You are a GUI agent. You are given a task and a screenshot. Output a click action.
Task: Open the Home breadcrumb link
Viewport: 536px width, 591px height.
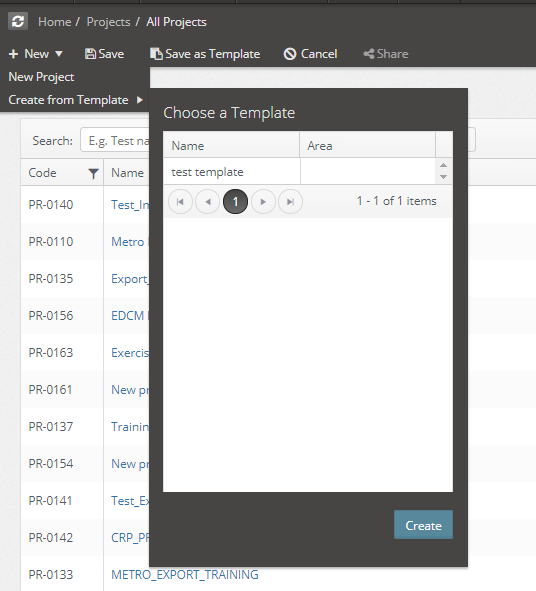point(55,22)
